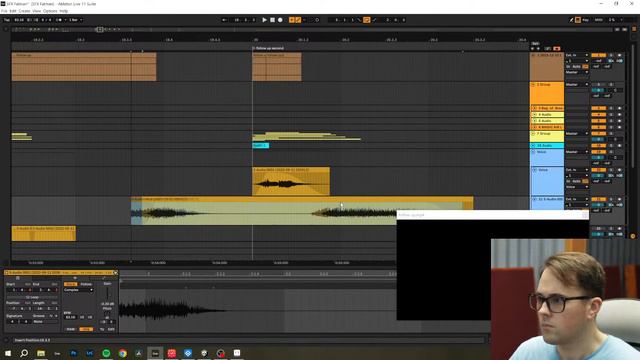
Task: Open the Windows Start menu
Action: point(8,353)
